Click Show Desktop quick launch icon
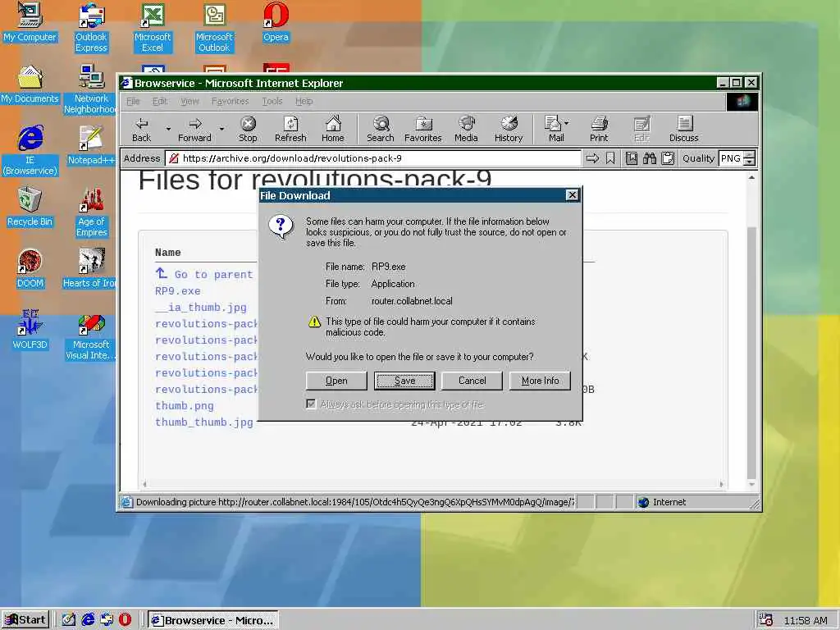840x630 pixels. (x=69, y=620)
